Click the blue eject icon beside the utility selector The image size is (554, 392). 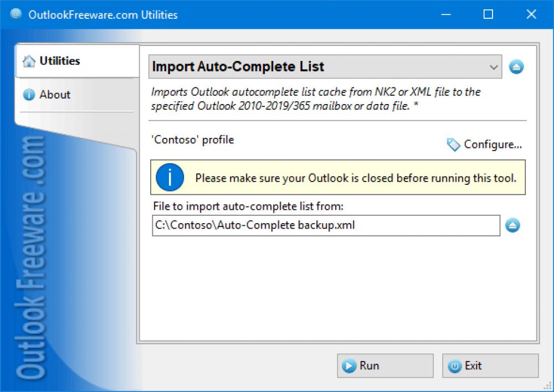[516, 66]
